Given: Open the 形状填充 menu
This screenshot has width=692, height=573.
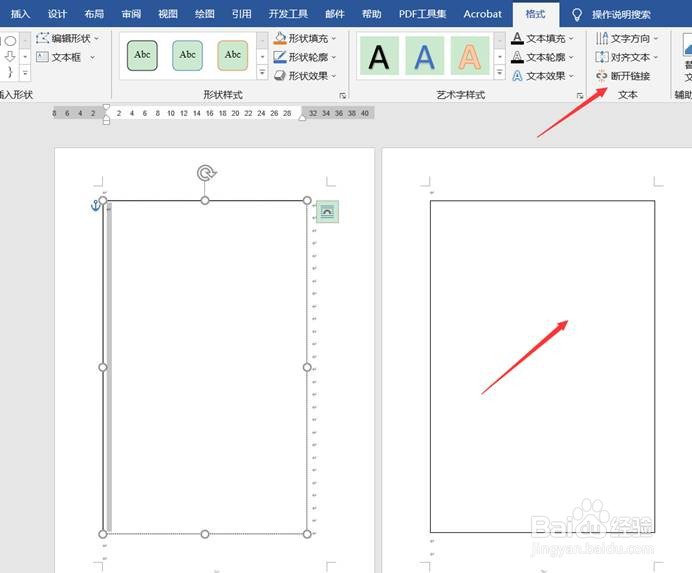Looking at the screenshot, I should 305,38.
